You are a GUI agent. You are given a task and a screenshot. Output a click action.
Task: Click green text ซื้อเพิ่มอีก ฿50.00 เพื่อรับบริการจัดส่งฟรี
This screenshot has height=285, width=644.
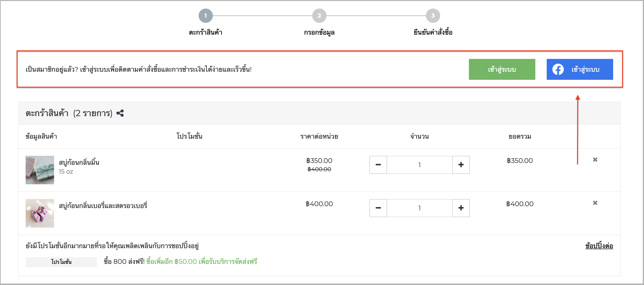pos(202,262)
